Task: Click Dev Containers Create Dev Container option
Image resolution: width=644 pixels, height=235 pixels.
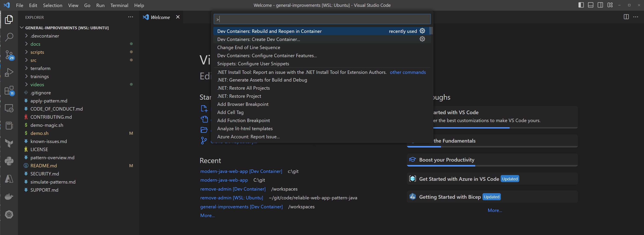Action: 259,39
